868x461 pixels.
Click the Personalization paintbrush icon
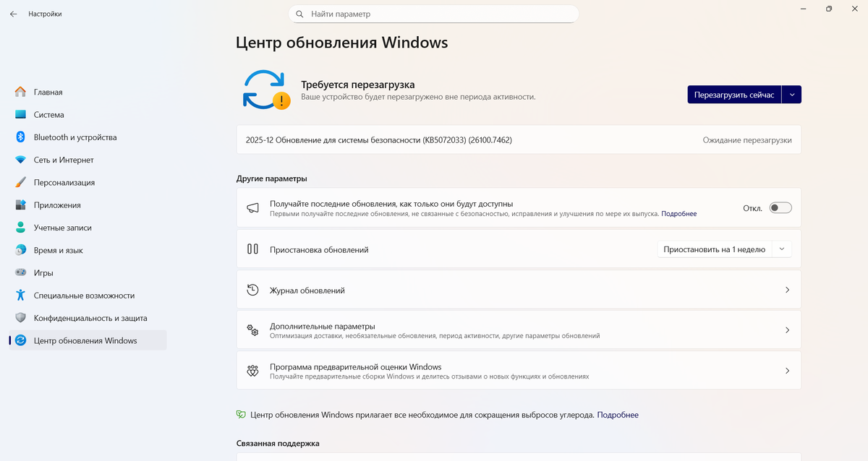pos(20,183)
